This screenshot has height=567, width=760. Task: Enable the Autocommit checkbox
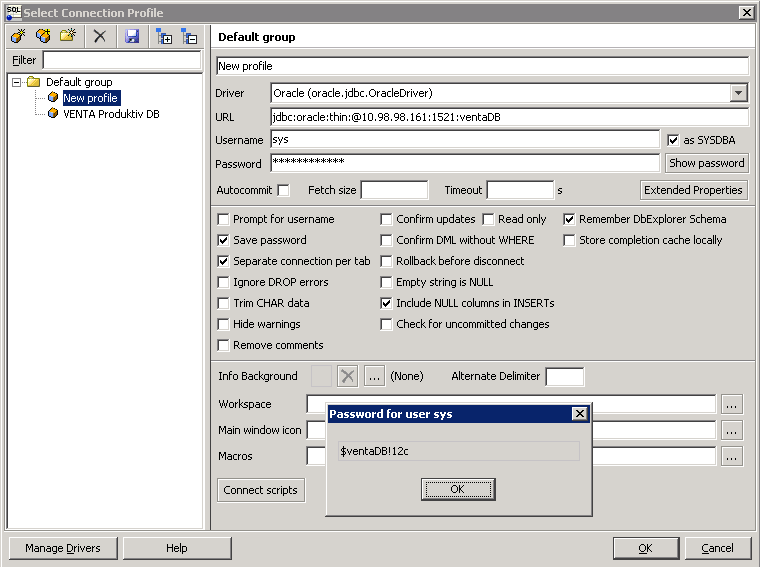(x=283, y=190)
